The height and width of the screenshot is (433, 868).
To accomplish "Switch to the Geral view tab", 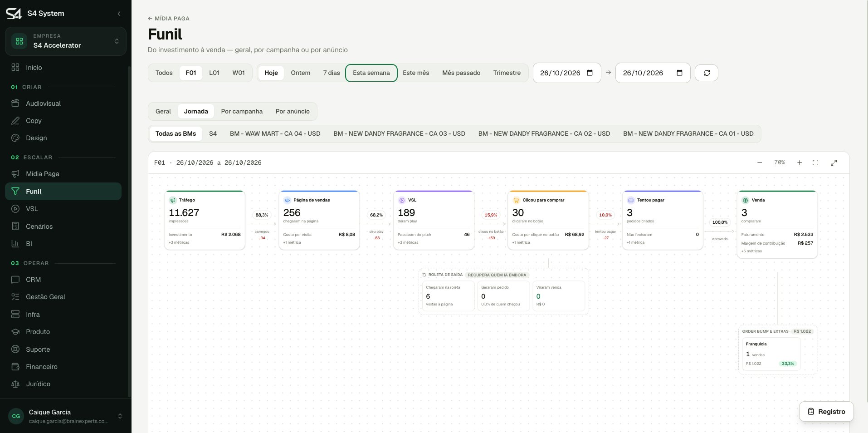I will 163,111.
